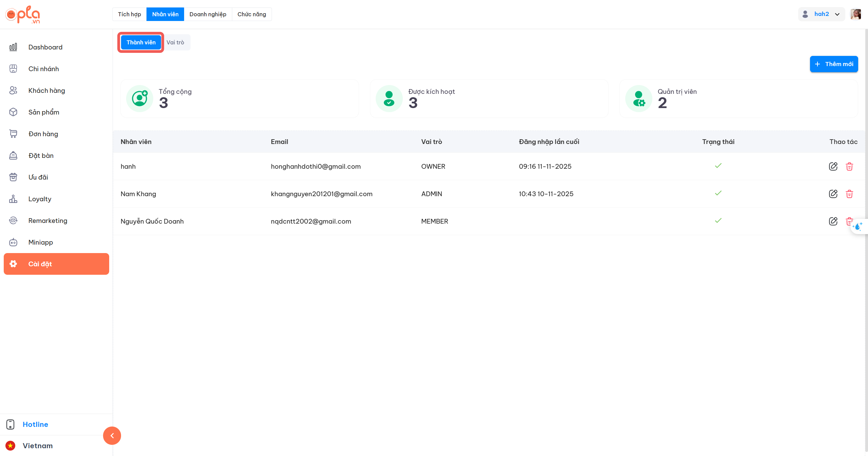
Task: Click user avatar thumbnail top right
Action: coord(855,14)
